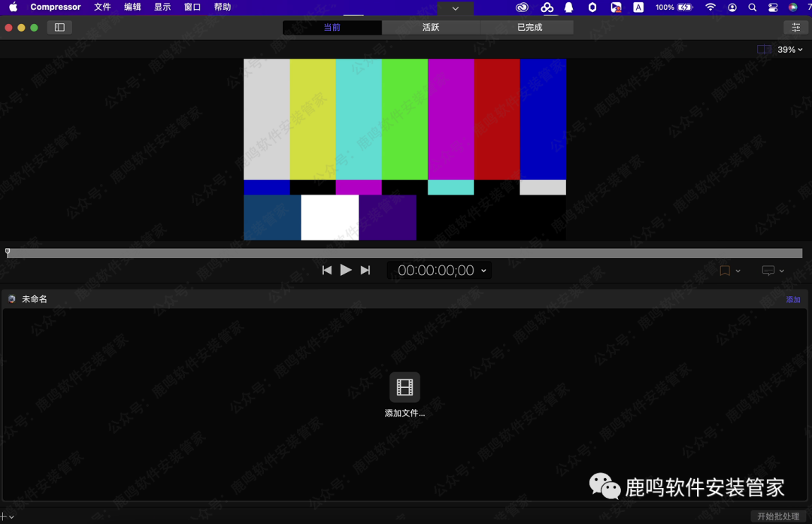Click the annotation speech-bubble icon

coord(768,270)
